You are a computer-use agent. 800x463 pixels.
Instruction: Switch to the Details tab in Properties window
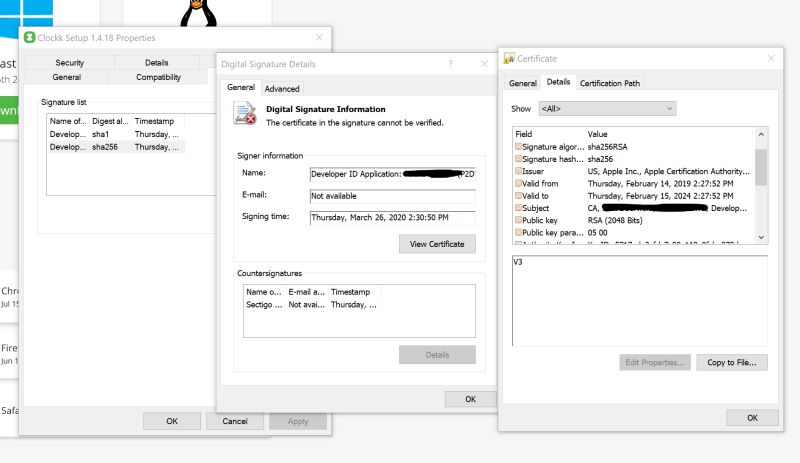coord(157,63)
